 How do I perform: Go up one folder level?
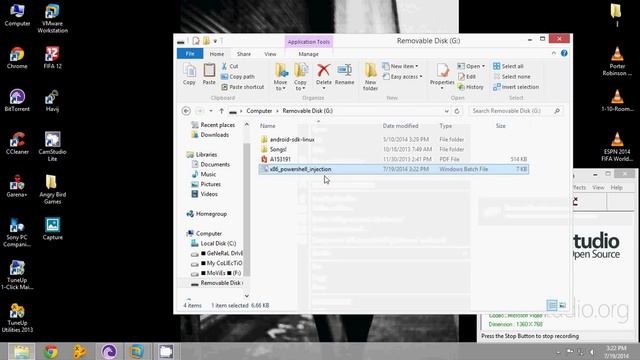point(221,111)
